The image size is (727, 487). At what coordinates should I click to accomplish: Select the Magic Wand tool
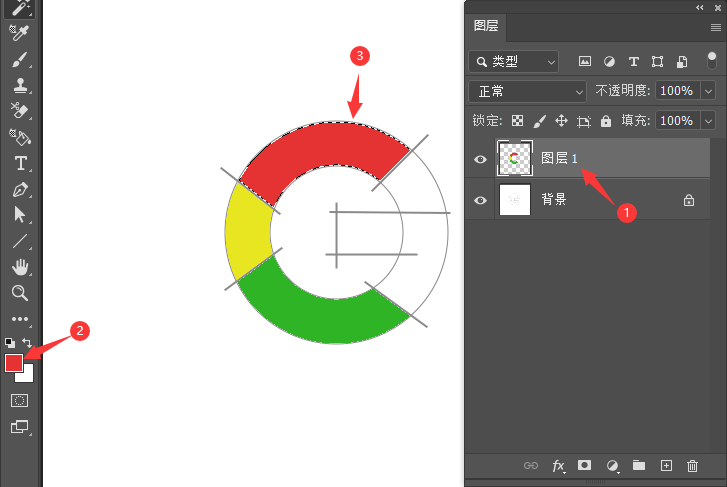(x=19, y=8)
